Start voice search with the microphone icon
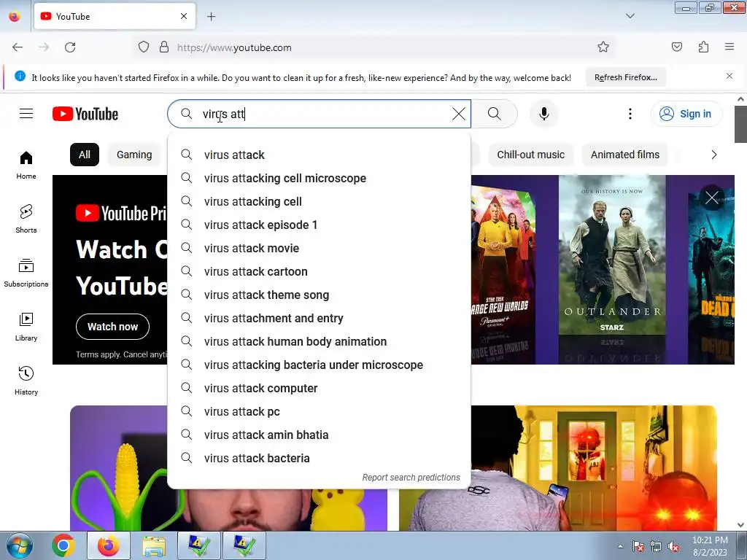Viewport: 747px width, 560px height. coord(544,114)
